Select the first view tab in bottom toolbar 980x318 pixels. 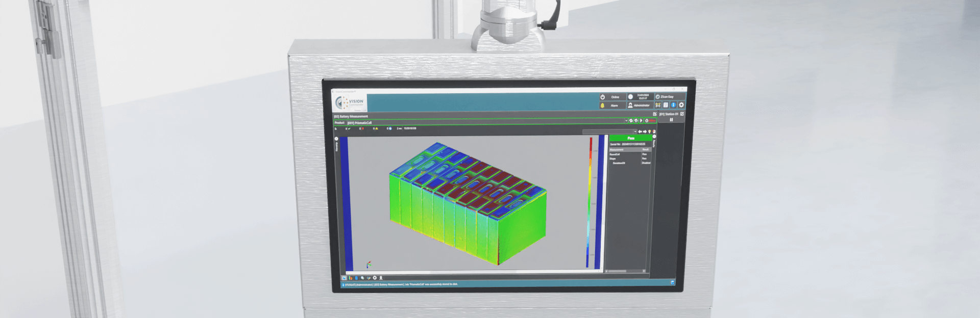coord(344,278)
